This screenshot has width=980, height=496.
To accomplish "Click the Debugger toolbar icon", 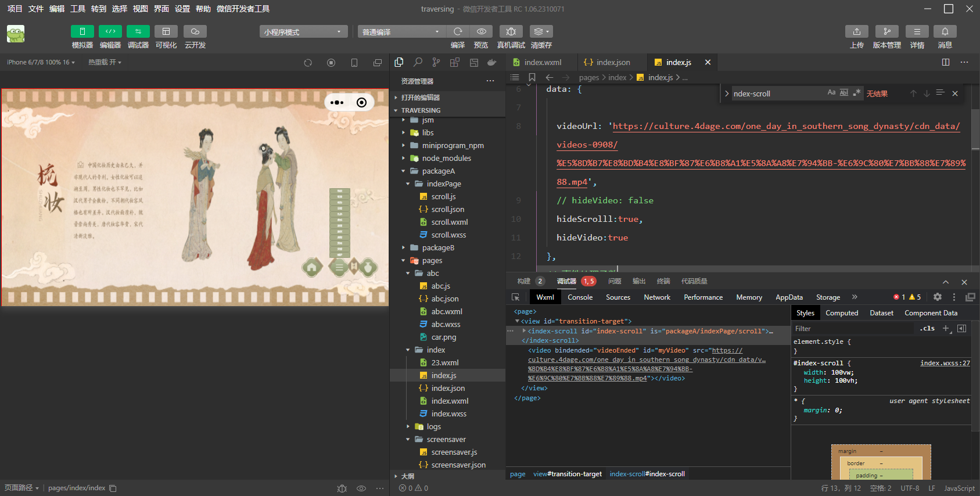I will click(x=138, y=31).
